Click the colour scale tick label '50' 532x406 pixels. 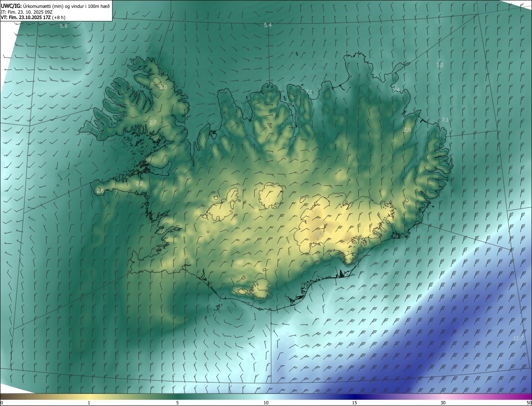pos(529,403)
